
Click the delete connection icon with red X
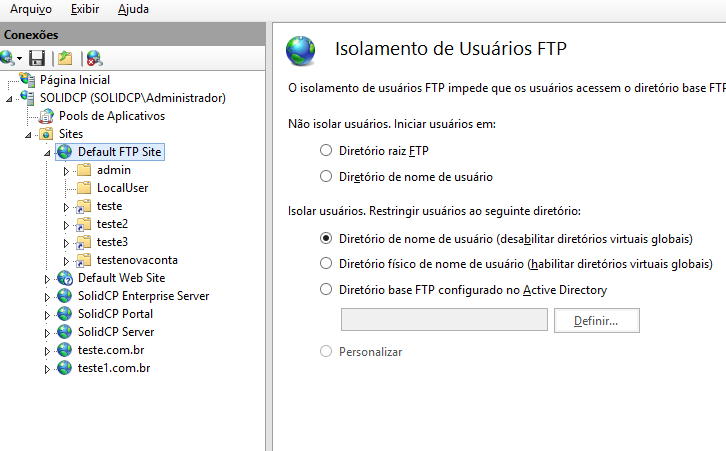click(94, 58)
